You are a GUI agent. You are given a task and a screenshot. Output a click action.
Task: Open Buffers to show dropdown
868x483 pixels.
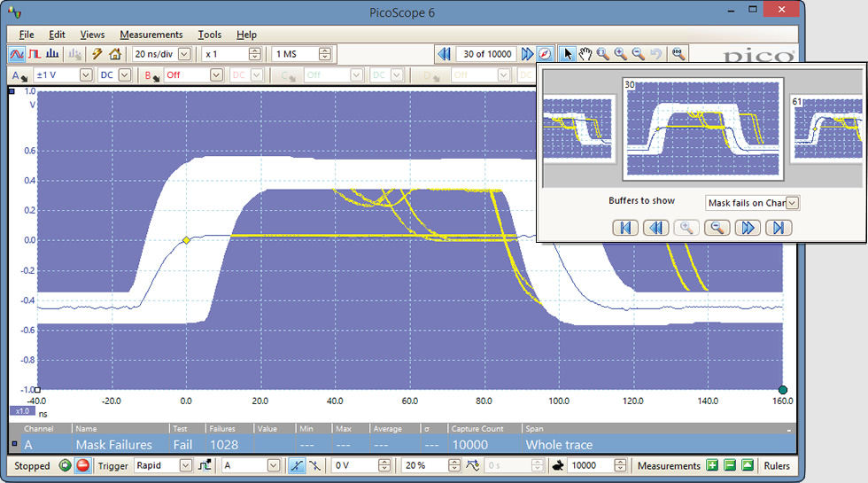coord(792,203)
